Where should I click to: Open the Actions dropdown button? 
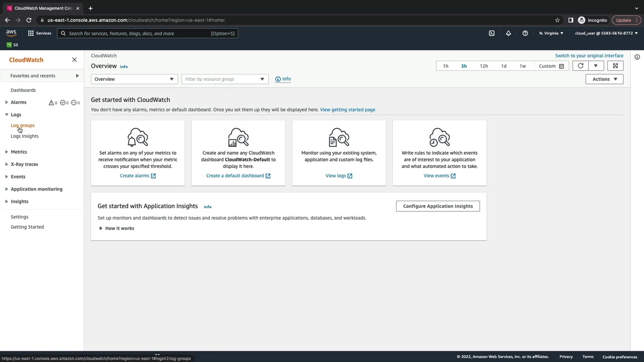(x=604, y=79)
